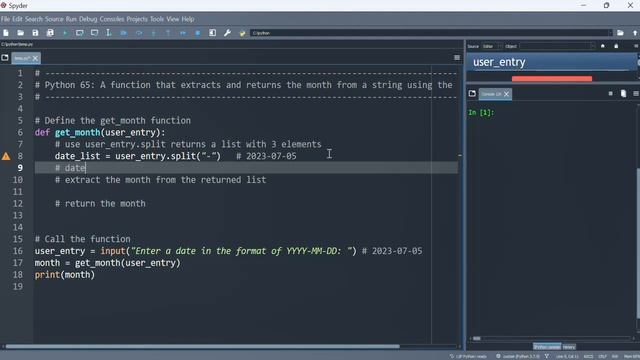Open the Edit menu
This screenshot has height=360, width=640.
(17, 19)
